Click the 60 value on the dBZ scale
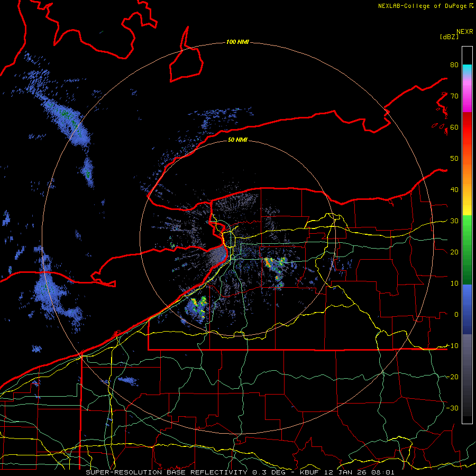This screenshot has width=476, height=476. pyautogui.click(x=454, y=127)
